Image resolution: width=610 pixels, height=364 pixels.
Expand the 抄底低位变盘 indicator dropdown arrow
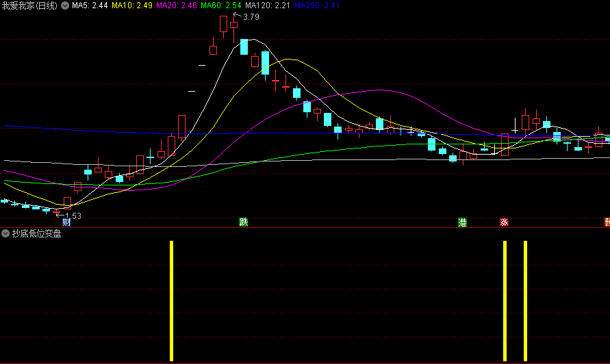5,234
